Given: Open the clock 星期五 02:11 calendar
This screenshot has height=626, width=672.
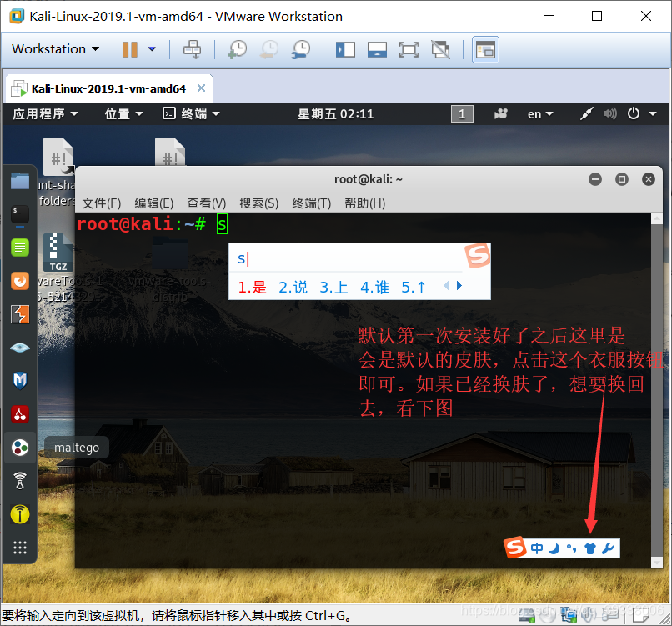Looking at the screenshot, I should point(335,114).
